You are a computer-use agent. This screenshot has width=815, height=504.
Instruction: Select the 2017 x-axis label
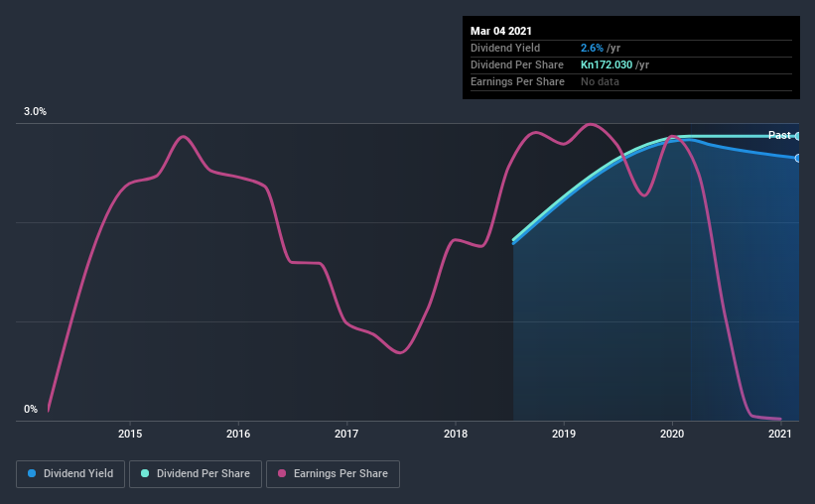click(346, 434)
